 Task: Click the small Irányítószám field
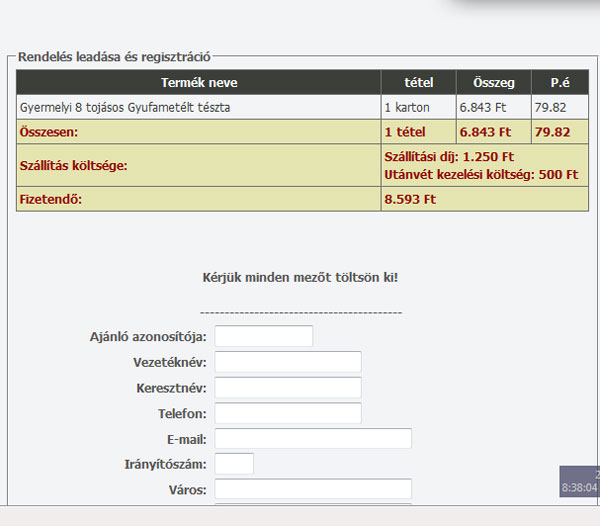point(234,464)
